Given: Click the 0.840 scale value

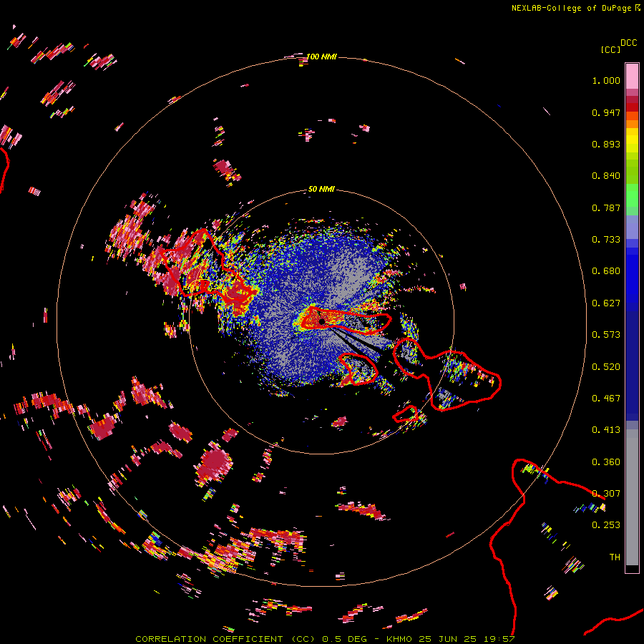Looking at the screenshot, I should pyautogui.click(x=606, y=176).
